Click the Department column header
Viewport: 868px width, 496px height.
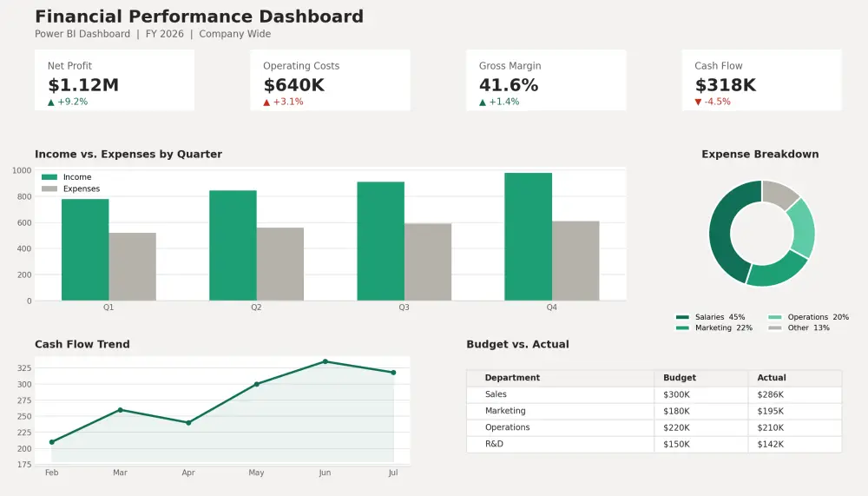tap(560, 378)
